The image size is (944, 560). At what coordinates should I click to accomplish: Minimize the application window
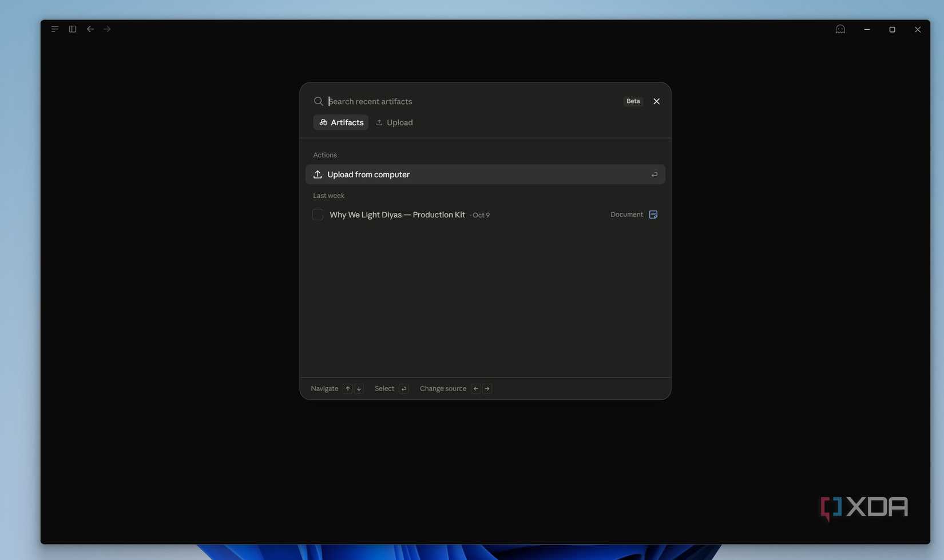coord(867,29)
